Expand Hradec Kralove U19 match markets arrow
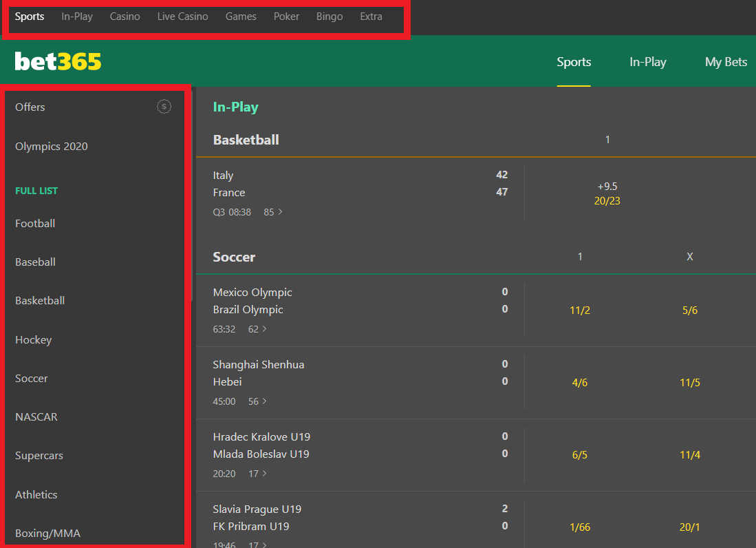The width and height of the screenshot is (756, 548). pos(264,474)
